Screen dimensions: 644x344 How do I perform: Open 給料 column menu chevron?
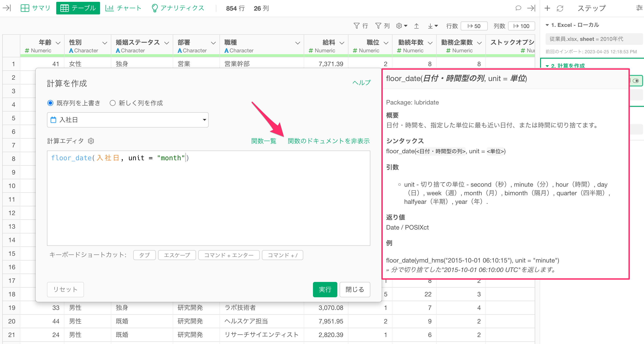(342, 43)
